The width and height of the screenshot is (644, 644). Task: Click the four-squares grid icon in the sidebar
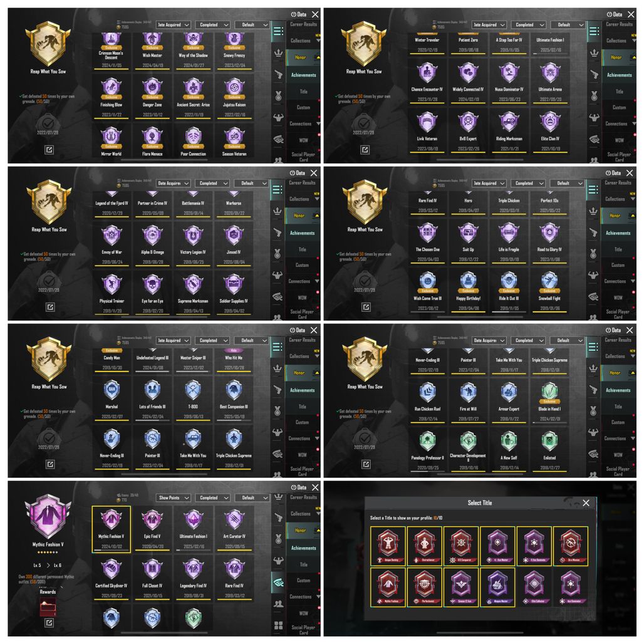tap(279, 625)
